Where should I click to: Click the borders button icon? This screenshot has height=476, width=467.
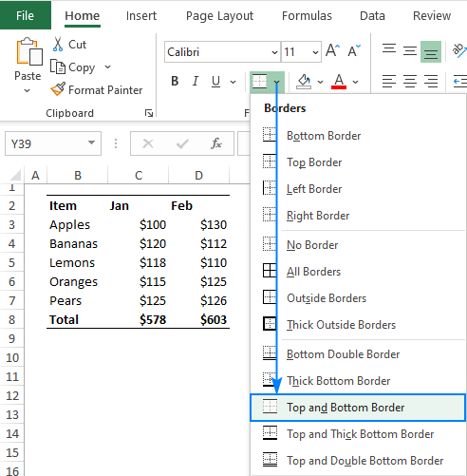(x=259, y=82)
